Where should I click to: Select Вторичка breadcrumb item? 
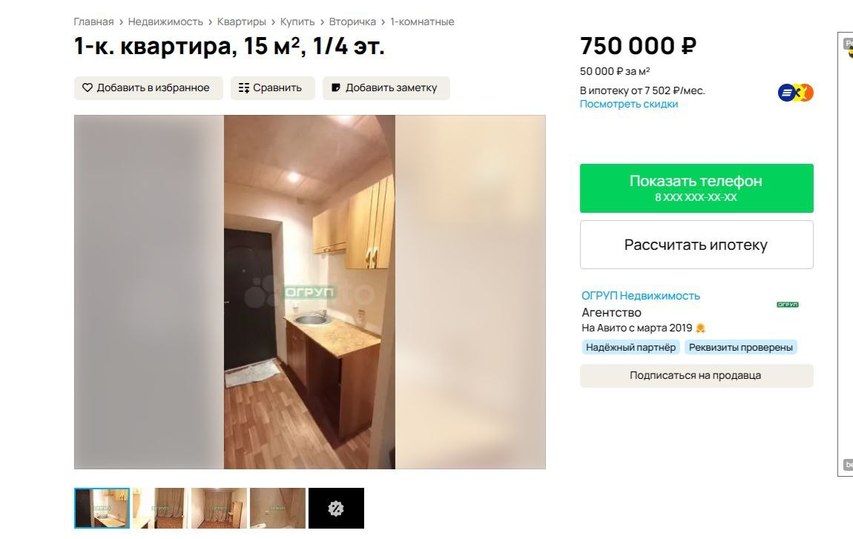click(x=353, y=22)
